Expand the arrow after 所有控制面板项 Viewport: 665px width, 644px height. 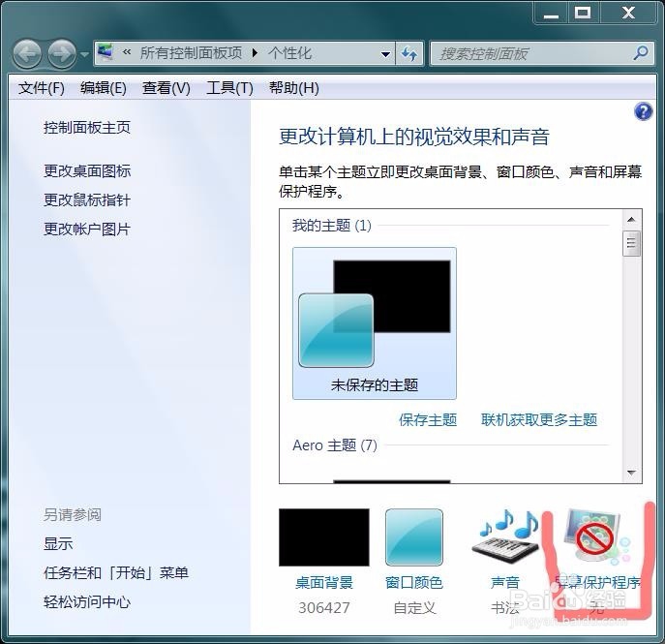255,53
